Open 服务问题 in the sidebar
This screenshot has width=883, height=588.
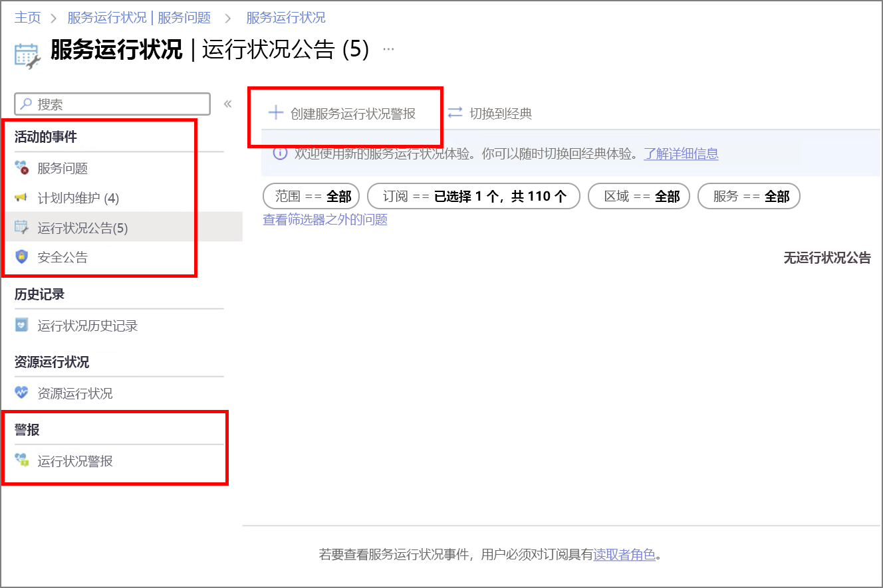pos(63,169)
